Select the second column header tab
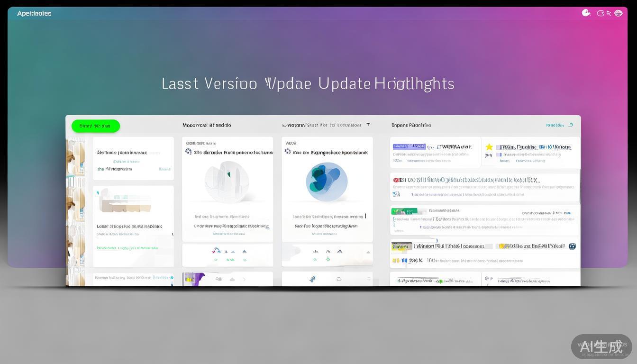The height and width of the screenshot is (364, 637). tap(207, 125)
